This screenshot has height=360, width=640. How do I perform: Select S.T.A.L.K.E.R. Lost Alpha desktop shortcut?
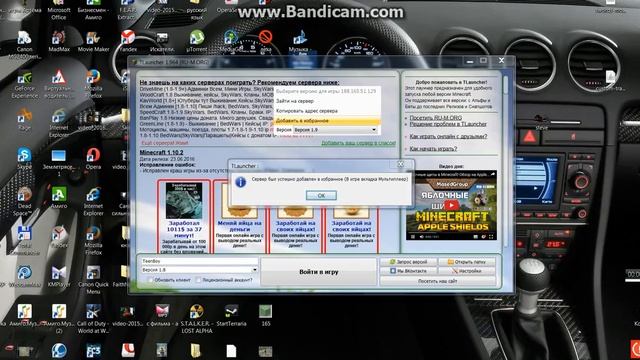pos(197,319)
